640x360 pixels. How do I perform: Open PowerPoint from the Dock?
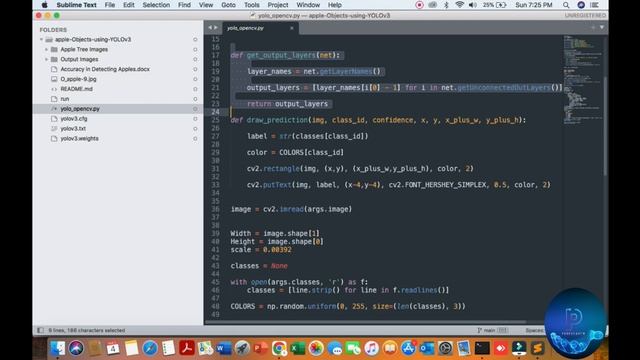pos(260,348)
